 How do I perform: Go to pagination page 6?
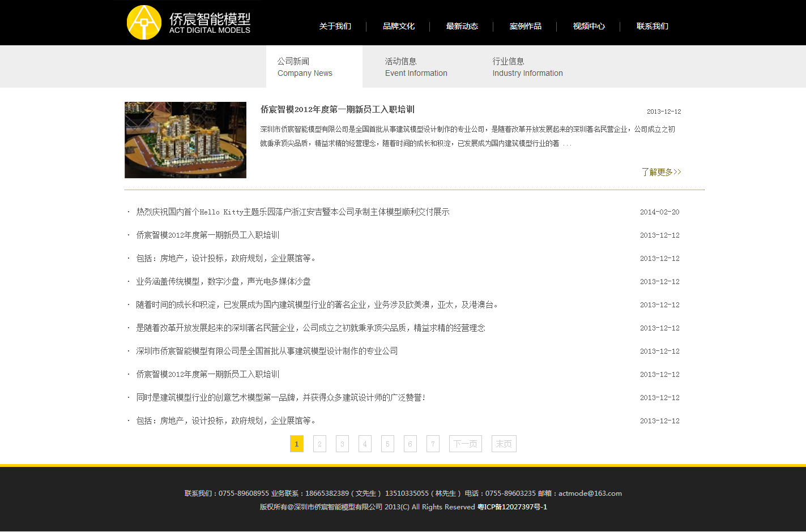[410, 444]
